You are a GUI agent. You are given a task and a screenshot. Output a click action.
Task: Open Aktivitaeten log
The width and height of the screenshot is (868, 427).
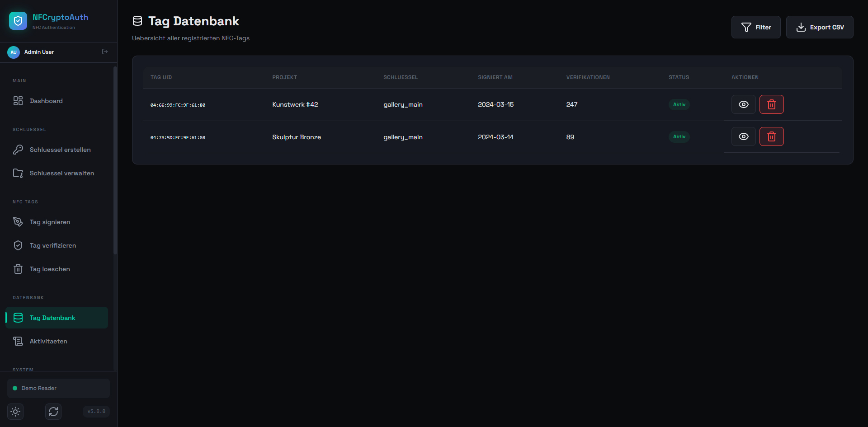click(48, 341)
